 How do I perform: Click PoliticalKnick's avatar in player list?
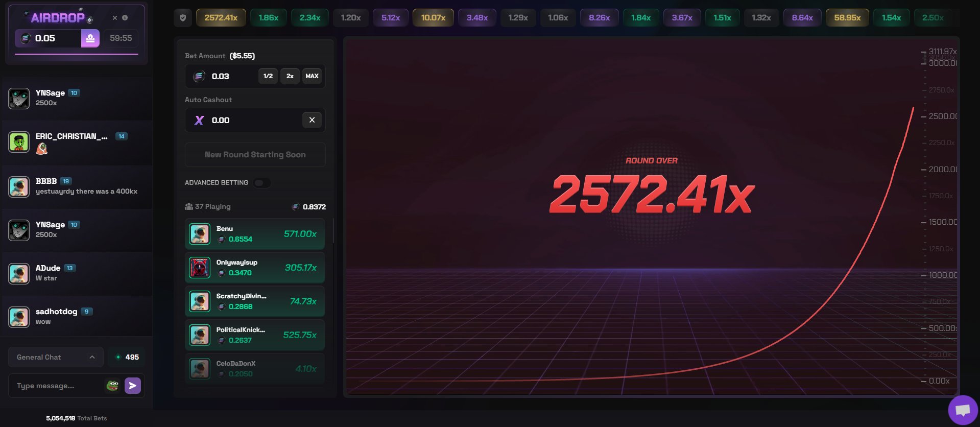pos(200,335)
